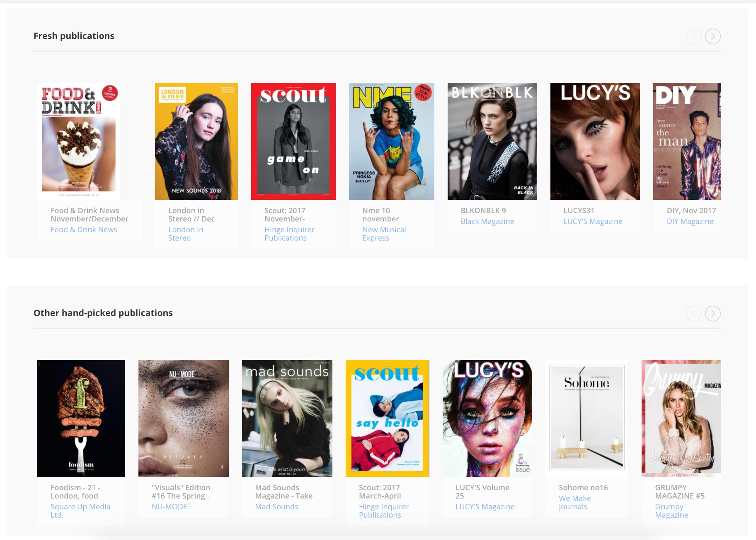
Task: Click the Square Up Media Ltd. link
Action: (80, 511)
